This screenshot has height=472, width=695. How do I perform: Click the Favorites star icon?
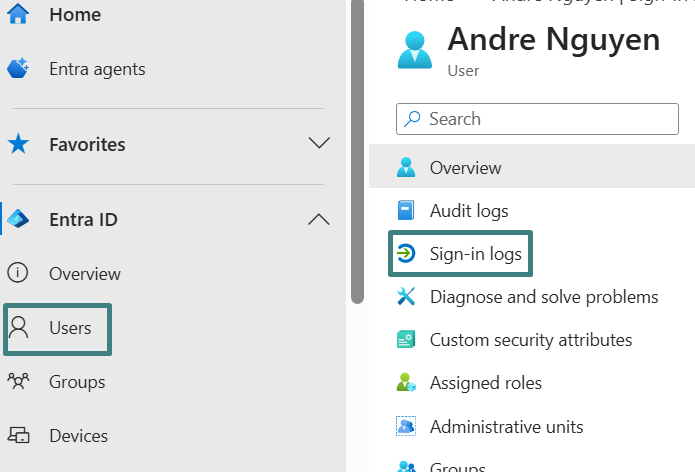(18, 144)
